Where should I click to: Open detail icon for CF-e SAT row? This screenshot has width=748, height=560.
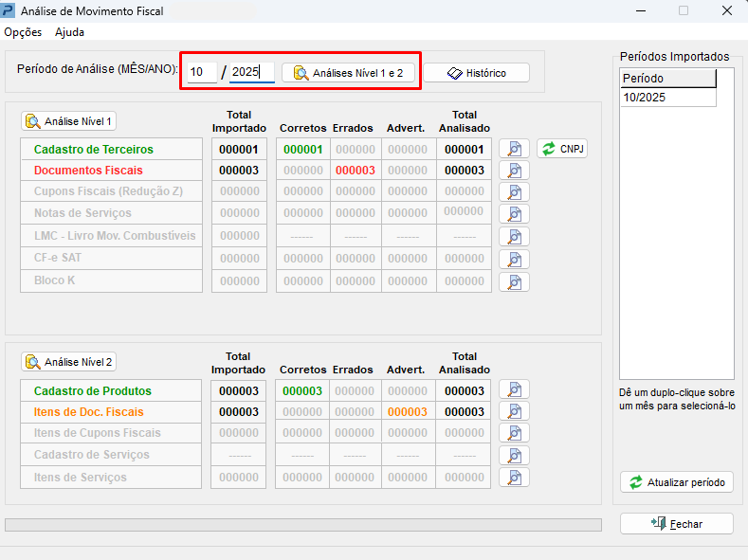pyautogui.click(x=514, y=260)
